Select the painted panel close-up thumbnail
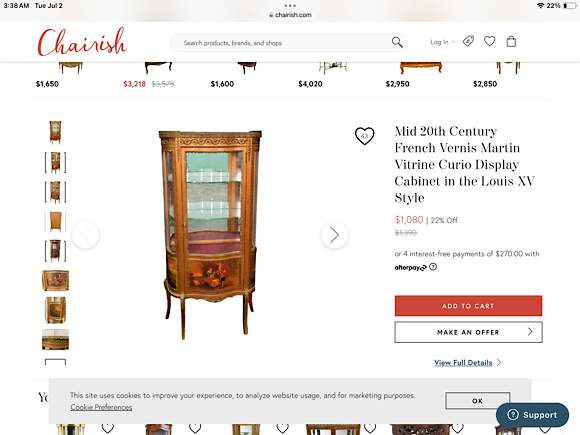580x435 pixels. pyautogui.click(x=55, y=280)
